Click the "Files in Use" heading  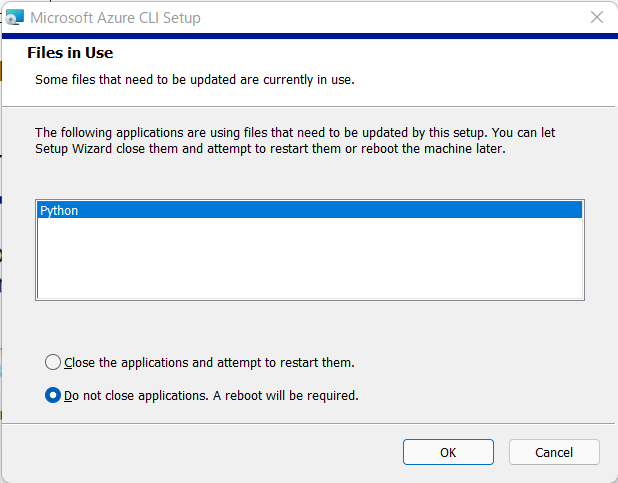(x=70, y=53)
